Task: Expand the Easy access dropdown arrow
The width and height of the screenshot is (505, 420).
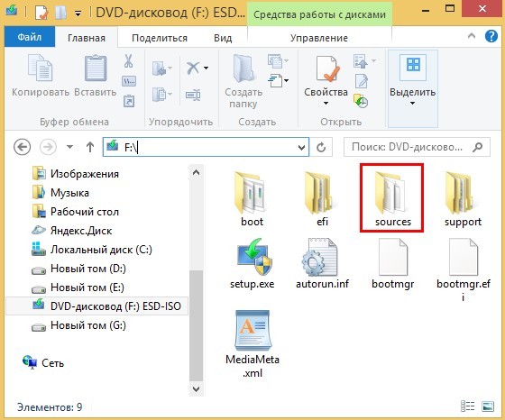Action: (287, 80)
